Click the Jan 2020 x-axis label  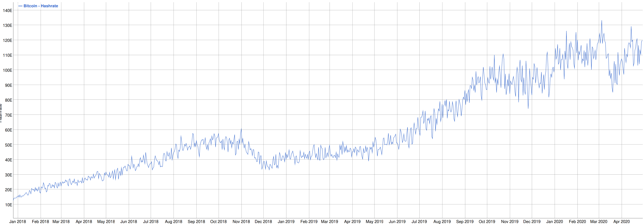(555, 221)
